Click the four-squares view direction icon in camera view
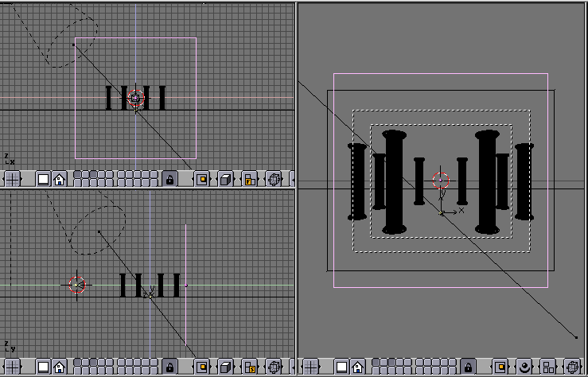This screenshot has width=588, height=377. click(x=548, y=367)
